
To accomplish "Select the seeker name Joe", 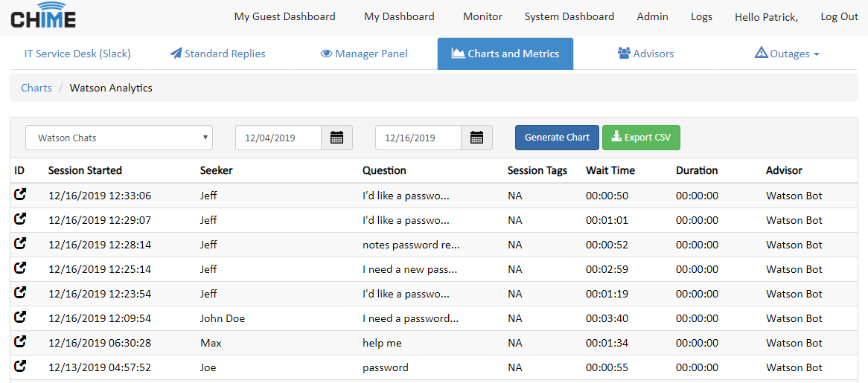I will 208,367.
